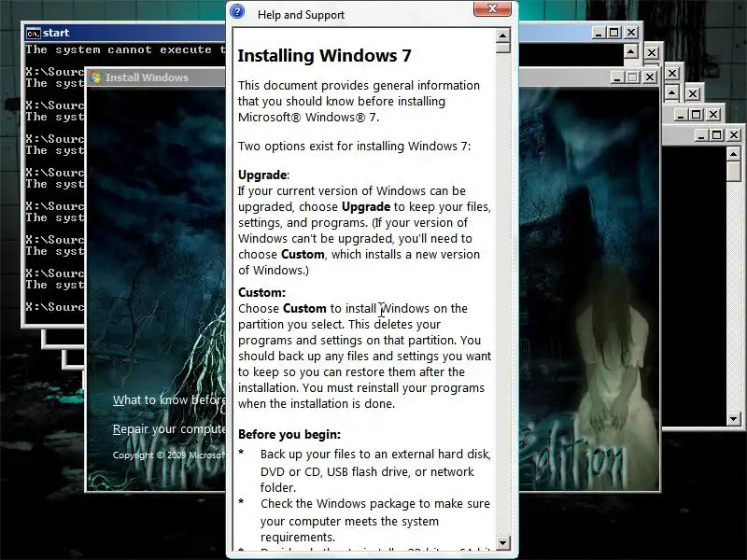The image size is (747, 560).
Task: Open the 'What to know before' link
Action: [169, 400]
